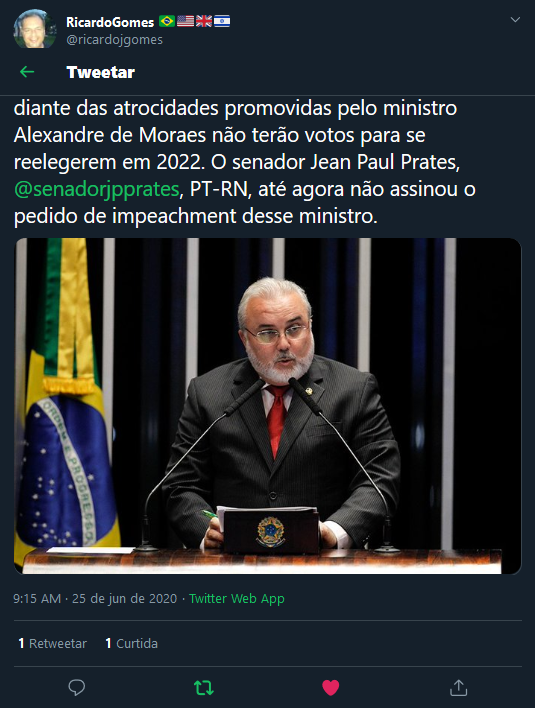Expand the tweet options chevron menu
Viewport: 535px width, 708px height.
pyautogui.click(x=515, y=20)
